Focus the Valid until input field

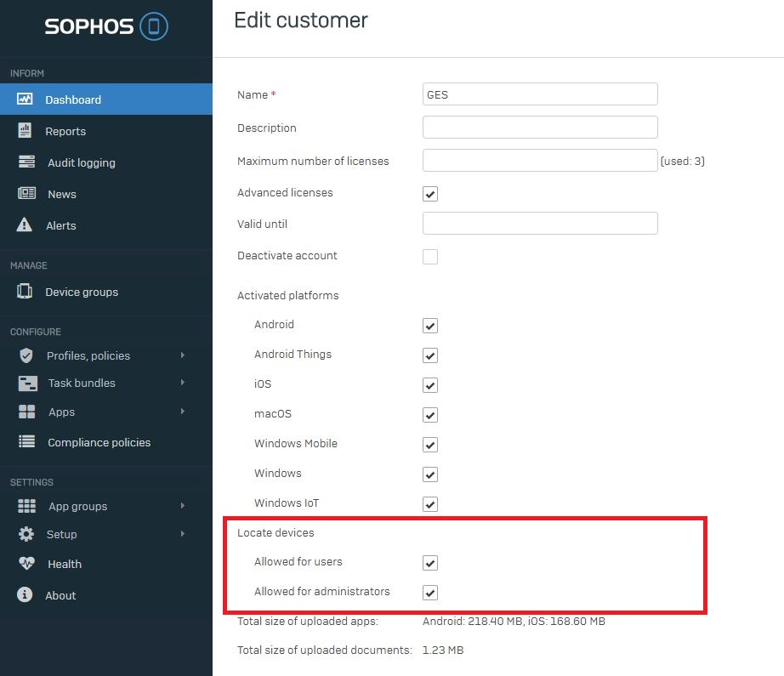pos(540,223)
